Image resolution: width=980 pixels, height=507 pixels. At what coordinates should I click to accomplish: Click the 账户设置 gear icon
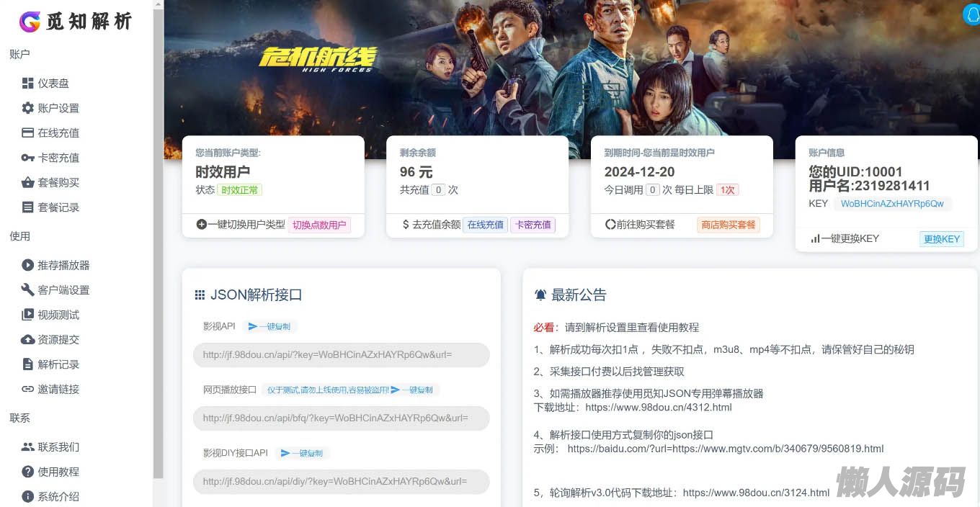[28, 108]
